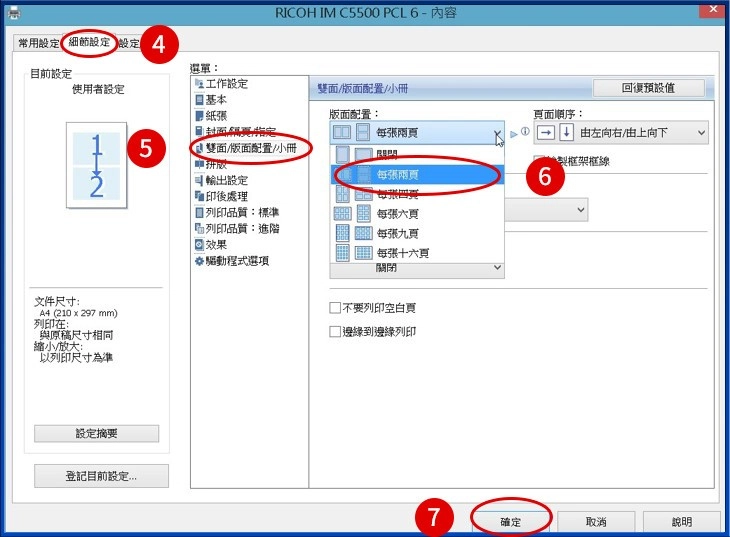Toggle the 繪製框架框線 checkbox
Viewport: 730px width, 537px height.
click(539, 161)
